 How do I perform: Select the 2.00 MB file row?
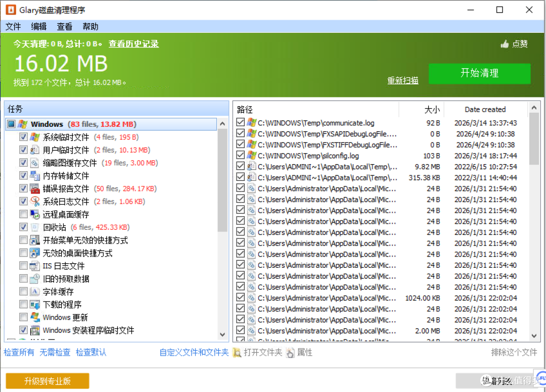pos(381,330)
